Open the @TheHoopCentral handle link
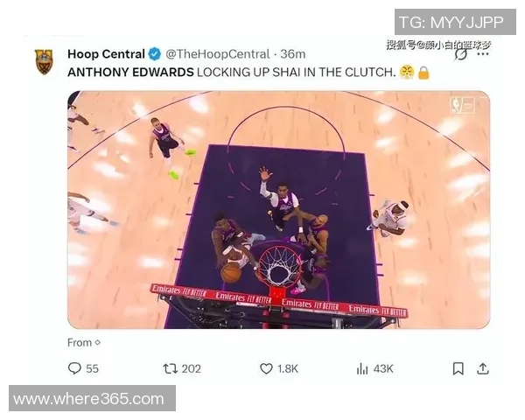 (218, 54)
